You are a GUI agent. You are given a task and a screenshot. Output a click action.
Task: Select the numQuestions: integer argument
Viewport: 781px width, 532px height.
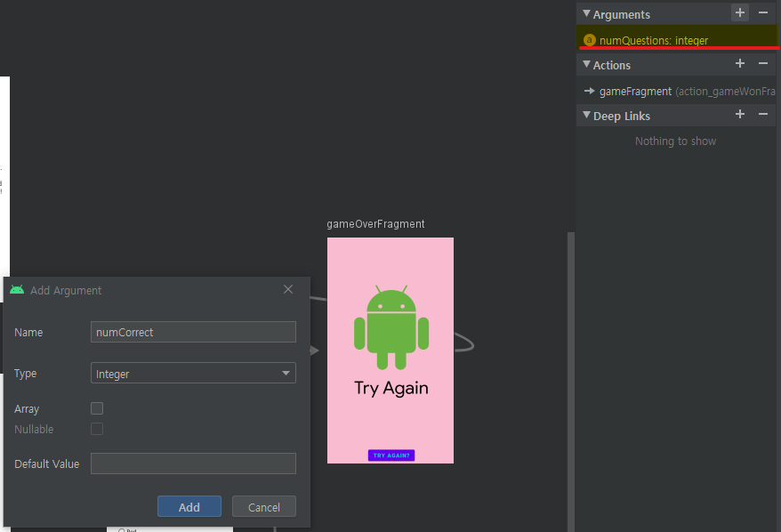pos(676,40)
